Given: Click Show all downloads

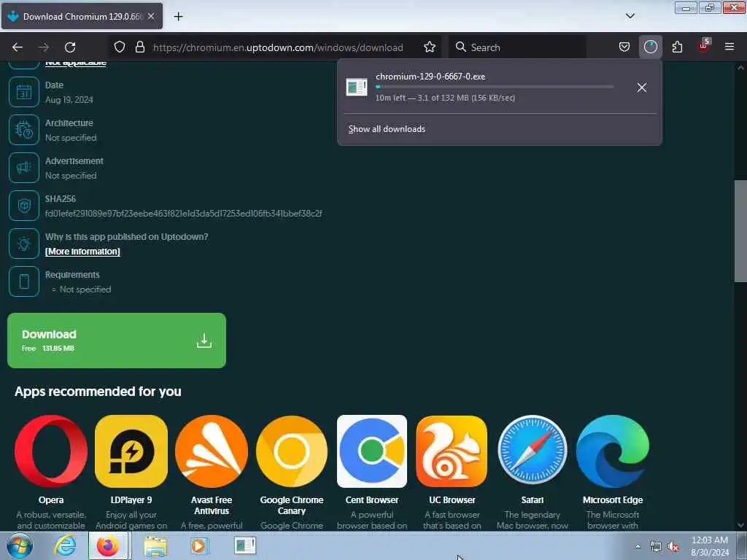Looking at the screenshot, I should point(387,129).
